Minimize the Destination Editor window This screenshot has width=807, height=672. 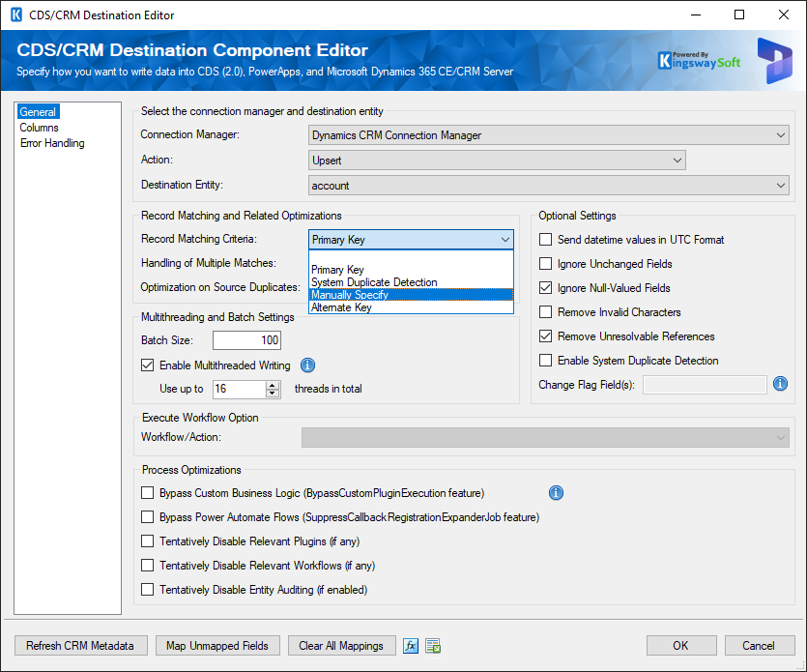click(x=696, y=15)
